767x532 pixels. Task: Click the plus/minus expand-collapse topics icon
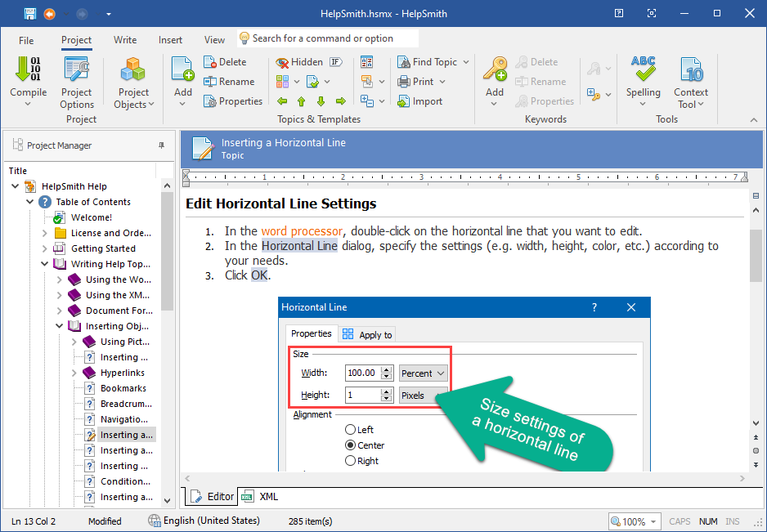click(366, 101)
